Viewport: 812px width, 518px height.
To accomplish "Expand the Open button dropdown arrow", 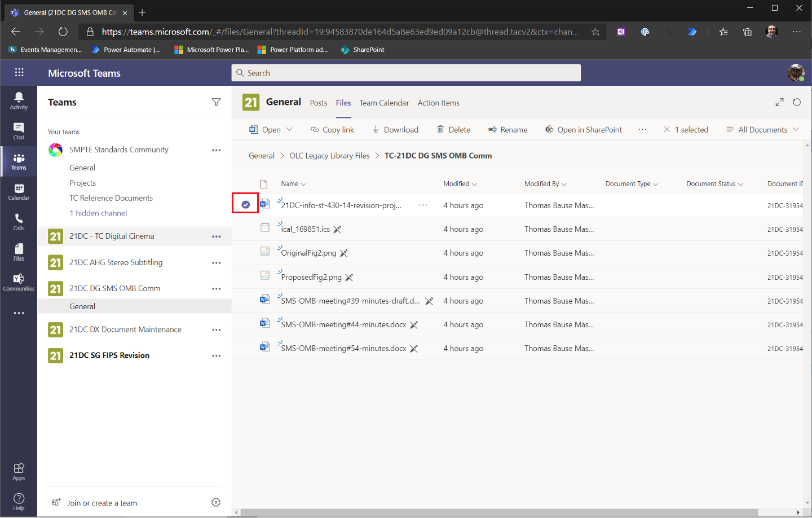I will (290, 129).
